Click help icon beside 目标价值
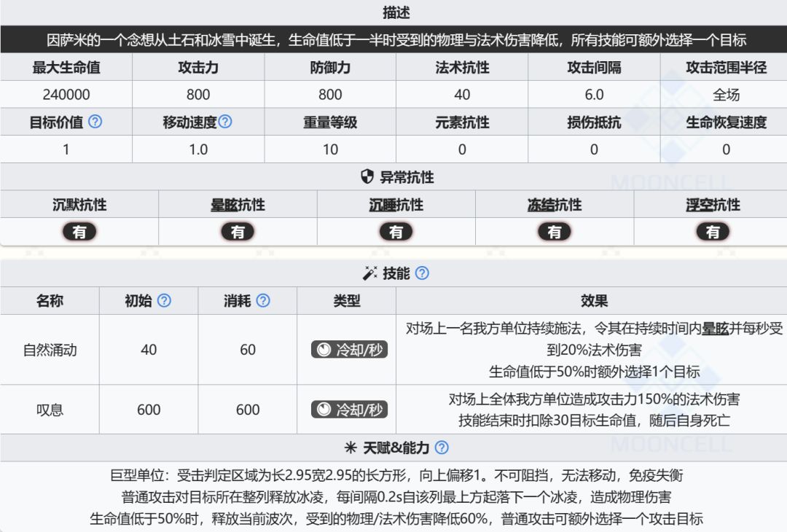787x532 pixels. [95, 122]
